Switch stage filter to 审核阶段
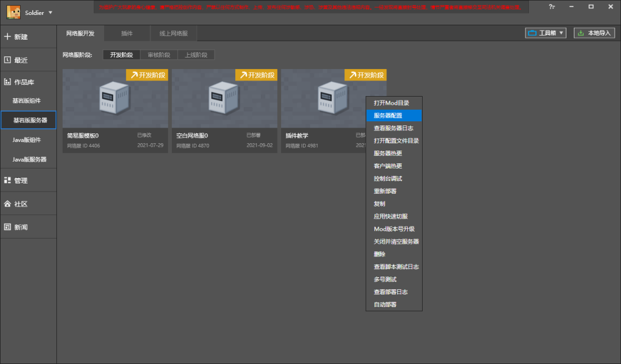The height and width of the screenshot is (364, 621). point(159,55)
